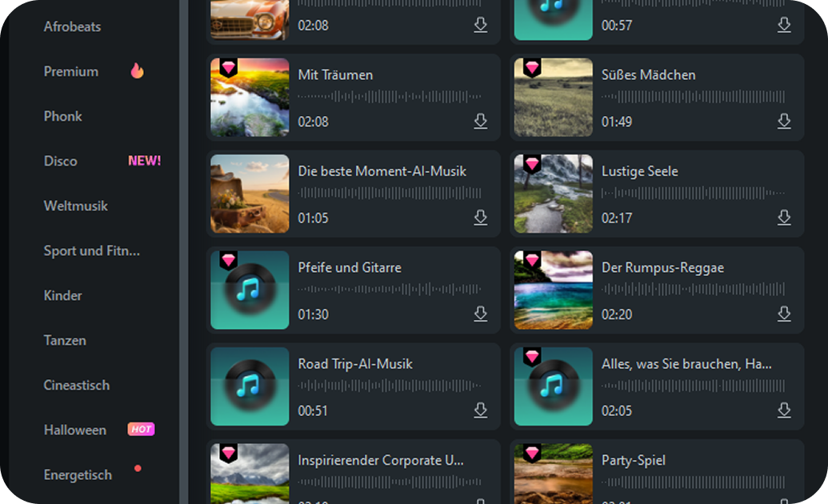Download the "Pfeife und Gitarre" track
The image size is (828, 504).
point(480,314)
